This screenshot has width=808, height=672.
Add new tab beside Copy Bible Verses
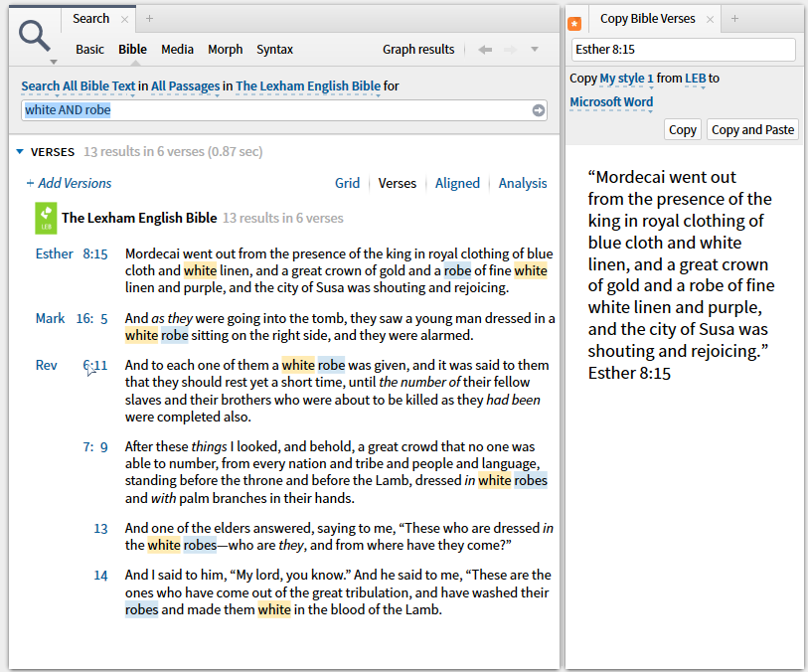(734, 19)
